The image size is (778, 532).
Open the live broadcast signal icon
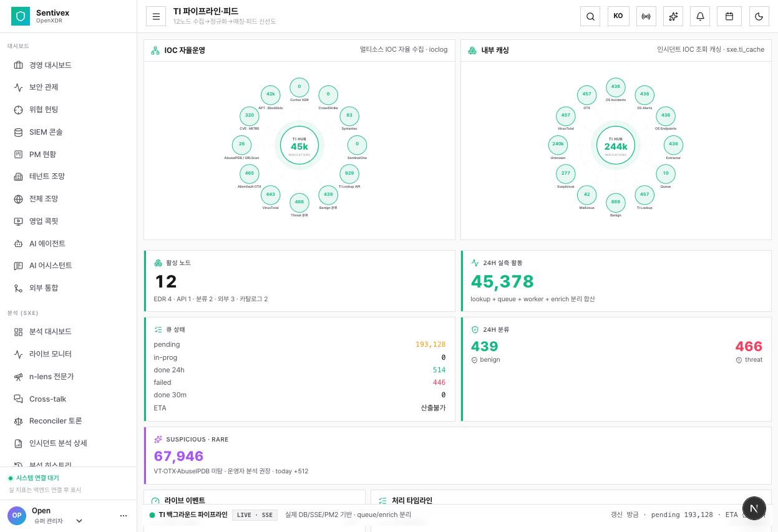click(646, 16)
